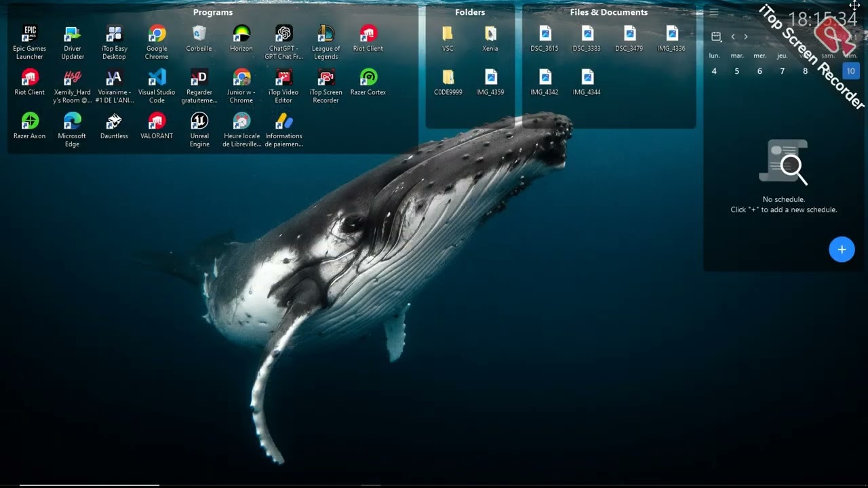The height and width of the screenshot is (488, 868).
Task: Select day 5 in the calendar
Action: point(737,71)
